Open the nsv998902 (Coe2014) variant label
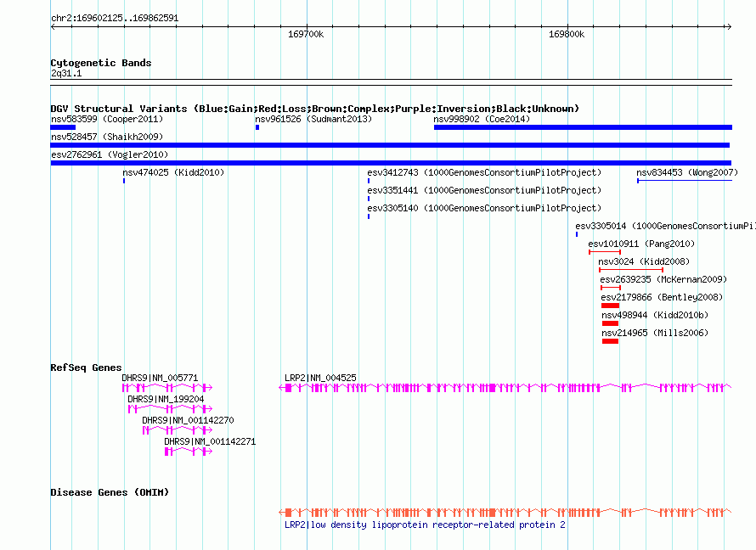 pyautogui.click(x=481, y=119)
